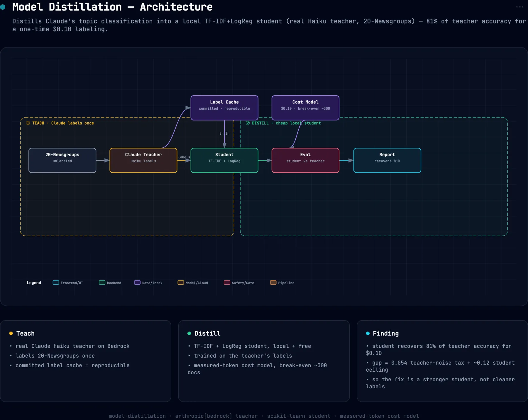This screenshot has width=528, height=420.
Task: Click the 'train' edge label
Action: [224, 134]
